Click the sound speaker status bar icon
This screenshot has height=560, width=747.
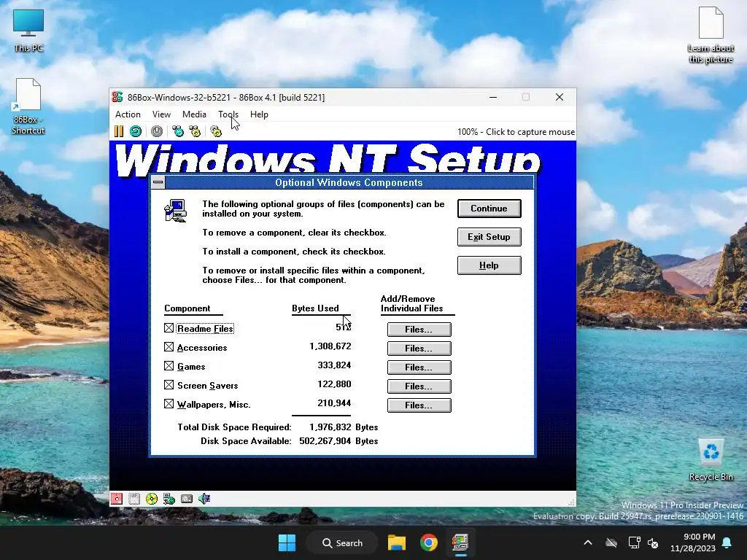(x=204, y=499)
